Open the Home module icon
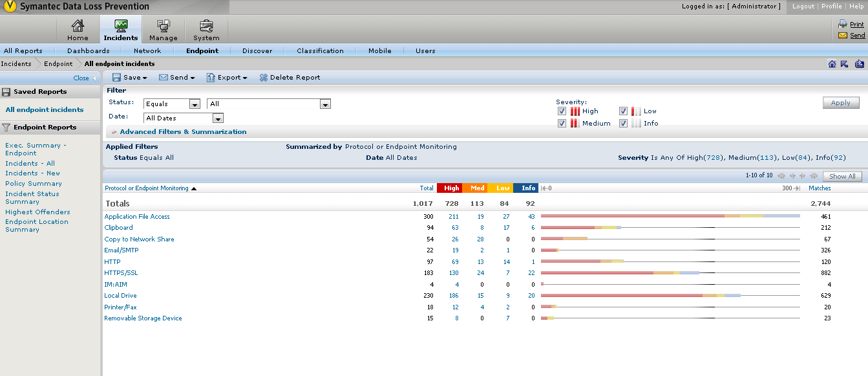 78,30
